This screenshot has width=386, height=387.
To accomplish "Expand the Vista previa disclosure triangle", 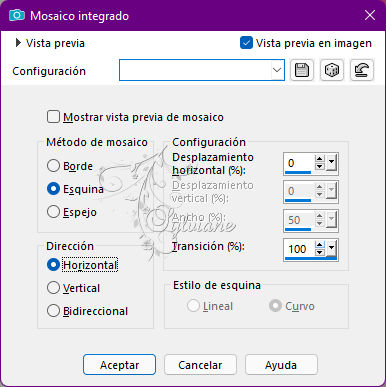I will 18,43.
